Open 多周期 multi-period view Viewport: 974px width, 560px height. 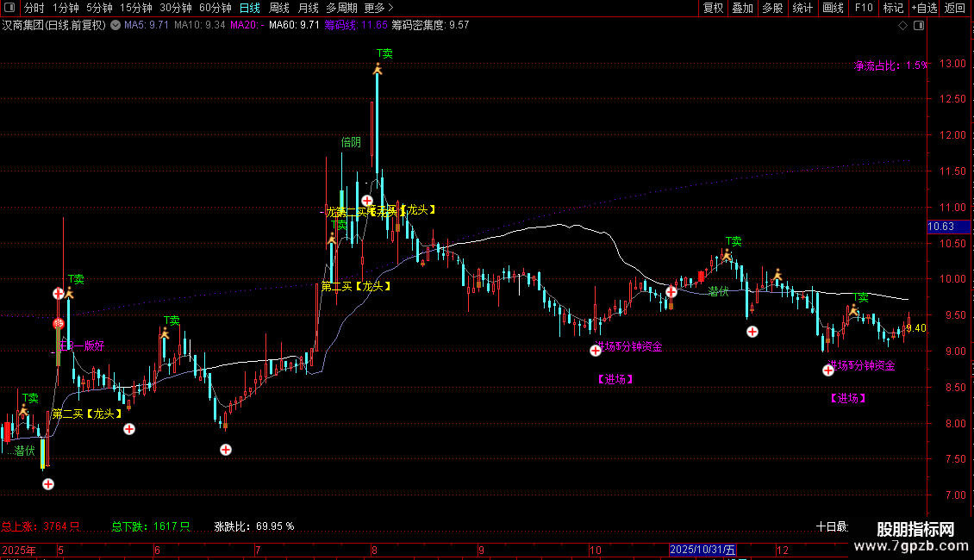point(341,8)
